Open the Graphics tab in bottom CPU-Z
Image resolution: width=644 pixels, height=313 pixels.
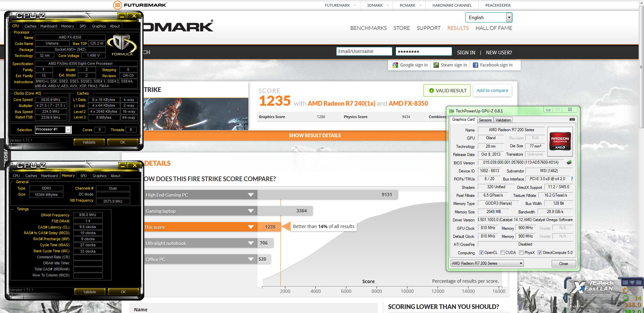coord(99,176)
